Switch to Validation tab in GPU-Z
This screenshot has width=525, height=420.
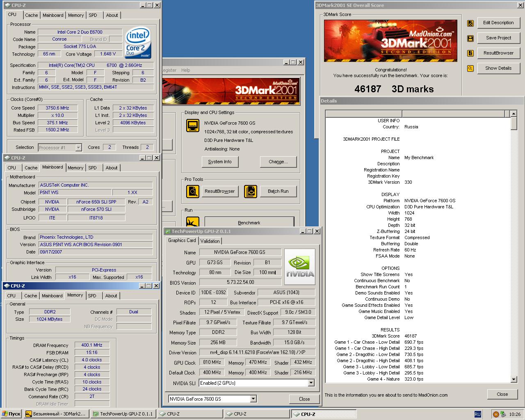tap(210, 241)
